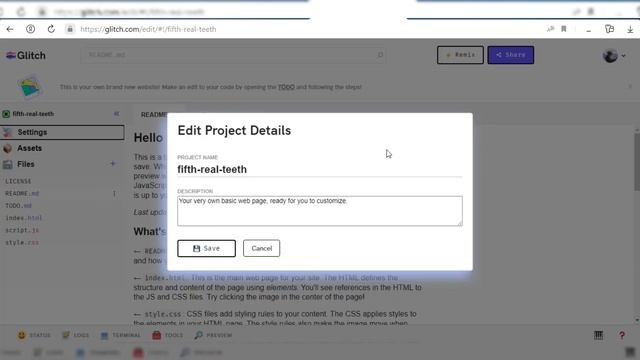This screenshot has width=640, height=360.
Task: Go back in the browser
Action: coord(10,29)
